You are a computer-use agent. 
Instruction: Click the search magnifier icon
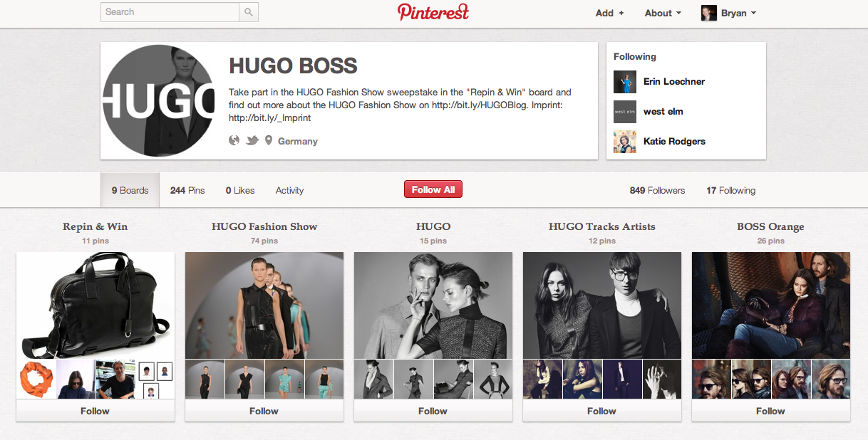(x=248, y=12)
